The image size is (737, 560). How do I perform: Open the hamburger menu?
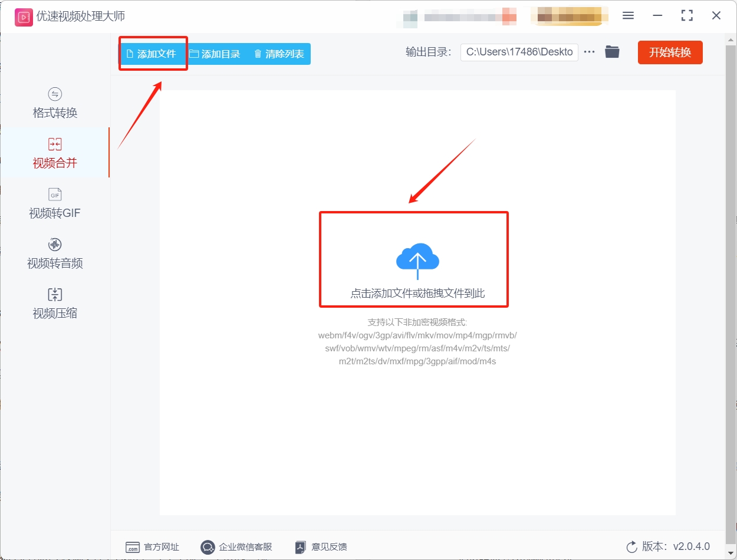point(628,15)
